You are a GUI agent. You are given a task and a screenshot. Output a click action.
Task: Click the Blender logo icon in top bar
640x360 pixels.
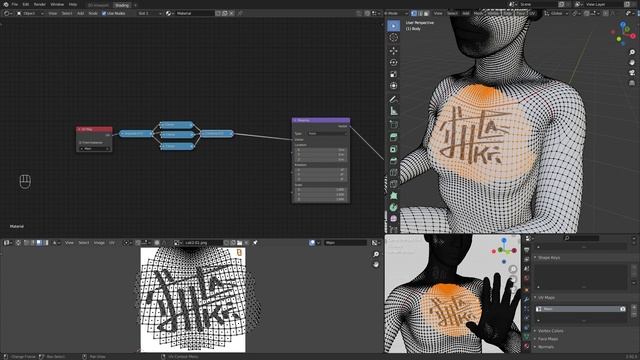click(x=6, y=4)
